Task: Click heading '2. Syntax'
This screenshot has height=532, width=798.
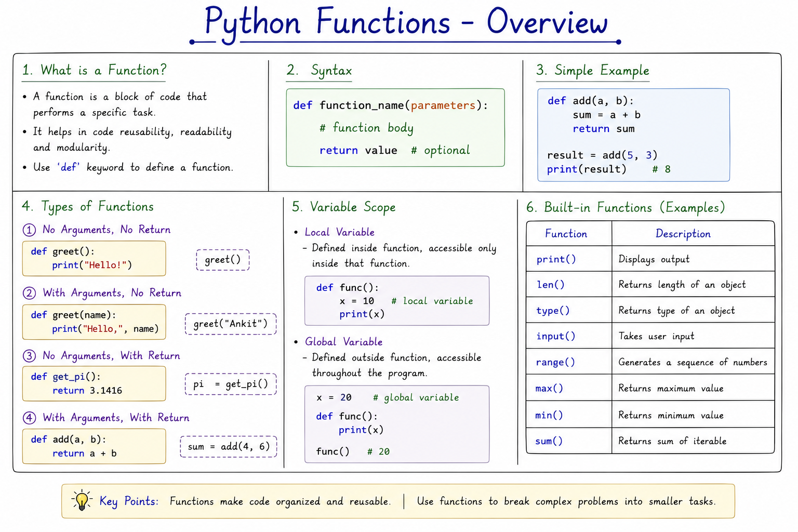Action: (319, 71)
